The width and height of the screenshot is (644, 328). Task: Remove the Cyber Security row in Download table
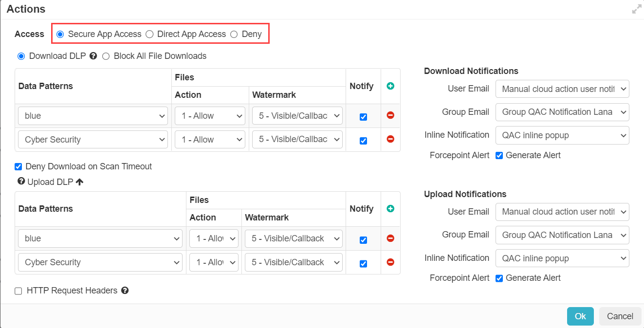pos(390,139)
